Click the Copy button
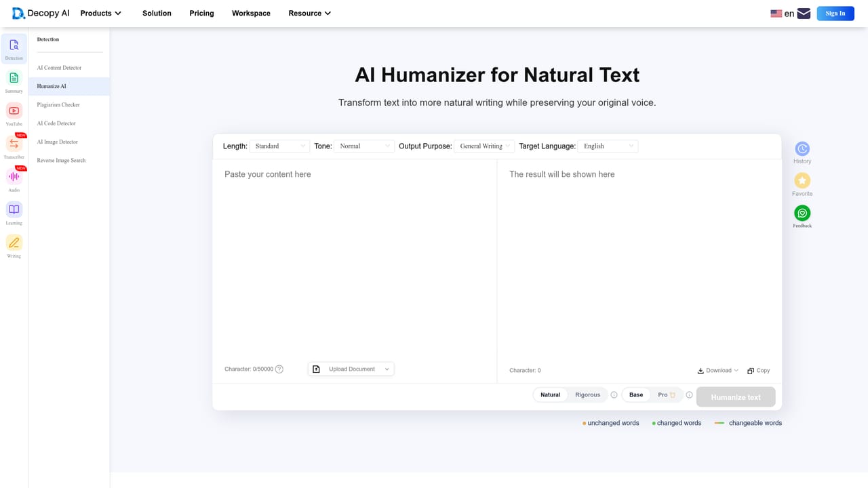This screenshot has width=868, height=488. 759,371
